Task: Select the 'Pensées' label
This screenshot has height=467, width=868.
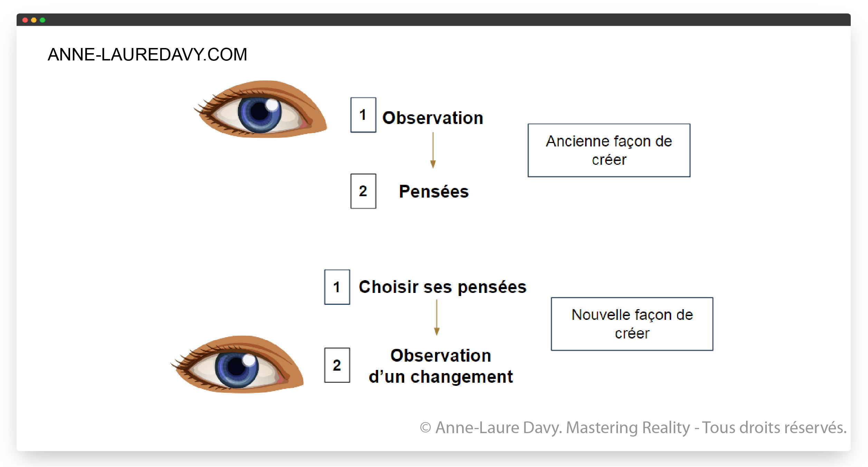Action: [434, 192]
